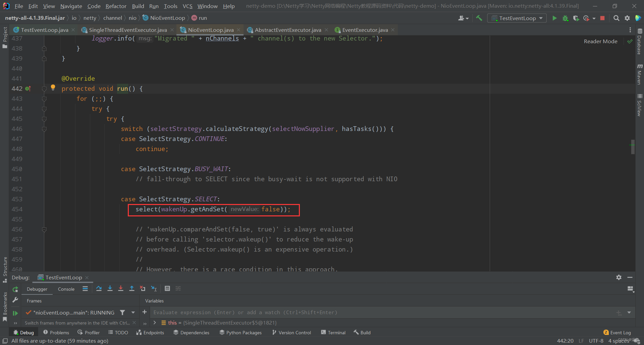Click the Drop Frame icon
Image resolution: width=644 pixels, height=345 pixels.
pos(143,288)
